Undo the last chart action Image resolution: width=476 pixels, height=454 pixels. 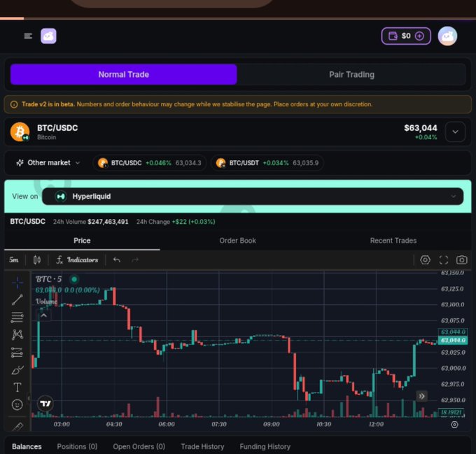pos(117,260)
